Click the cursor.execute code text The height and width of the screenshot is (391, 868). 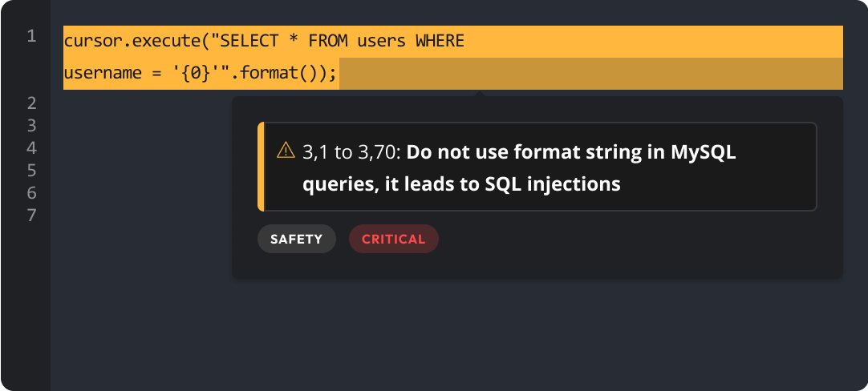[x=135, y=41]
